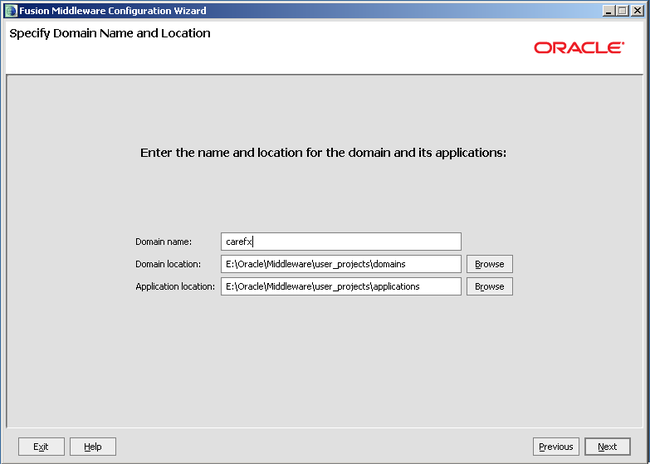This screenshot has width=650, height=464.
Task: Click the 'Application location:' label
Action: click(175, 287)
